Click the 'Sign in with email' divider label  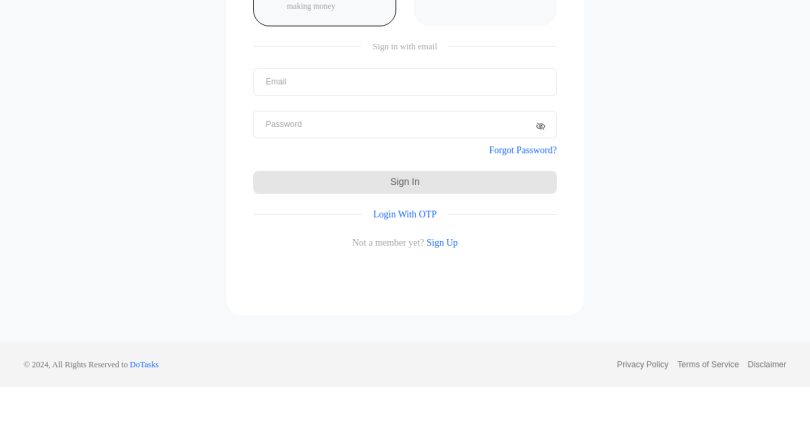pyautogui.click(x=404, y=46)
